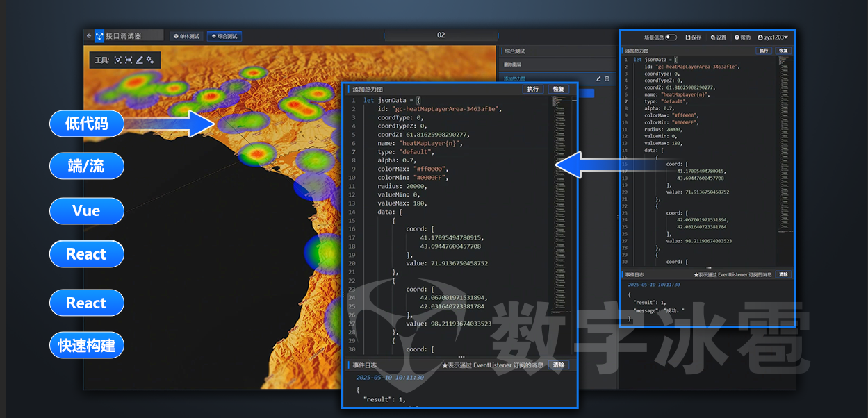Image resolution: width=868 pixels, height=418 pixels.
Task: Open 设置 settings in top bar
Action: 718,37
